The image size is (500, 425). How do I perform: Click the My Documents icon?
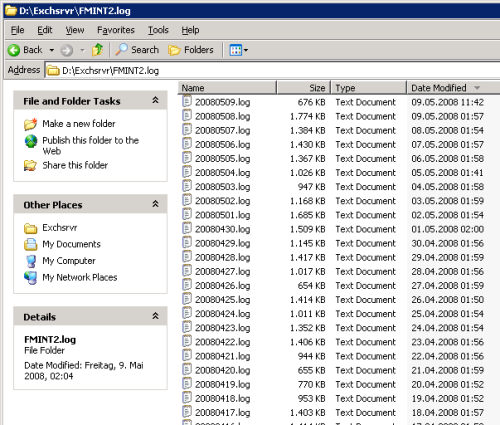[x=31, y=244]
